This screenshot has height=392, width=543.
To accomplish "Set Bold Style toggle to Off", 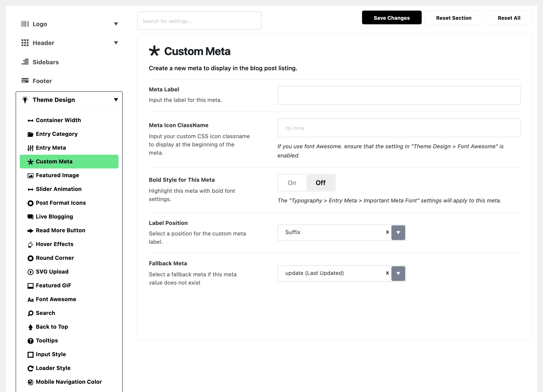I will click(x=321, y=183).
